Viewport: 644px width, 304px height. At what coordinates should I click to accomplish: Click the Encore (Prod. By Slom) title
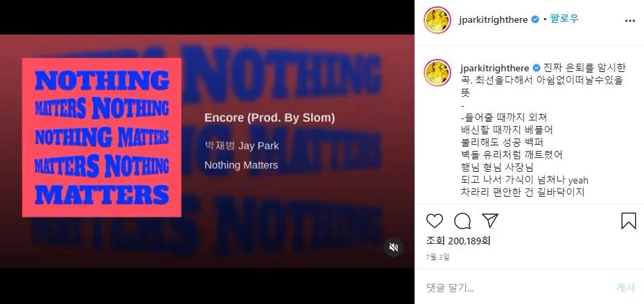[x=270, y=118]
